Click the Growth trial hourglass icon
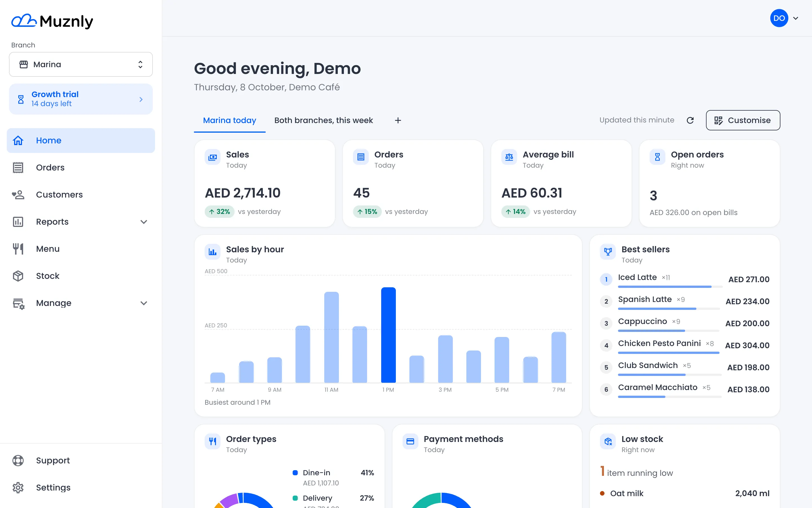The height and width of the screenshot is (508, 812). tap(21, 99)
